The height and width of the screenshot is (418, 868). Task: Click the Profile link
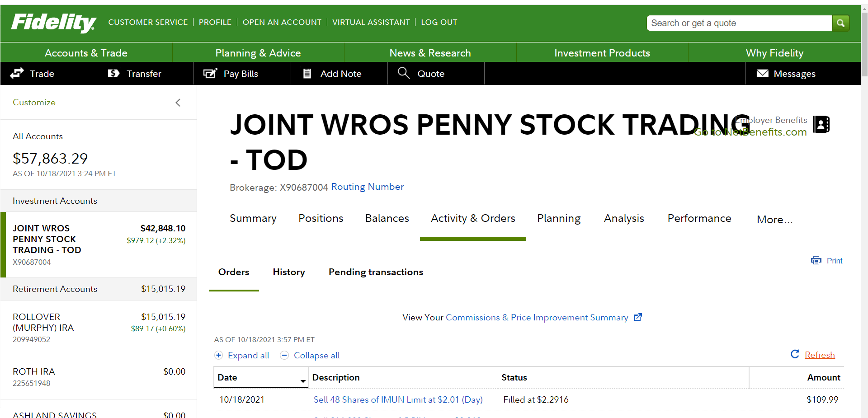(215, 22)
